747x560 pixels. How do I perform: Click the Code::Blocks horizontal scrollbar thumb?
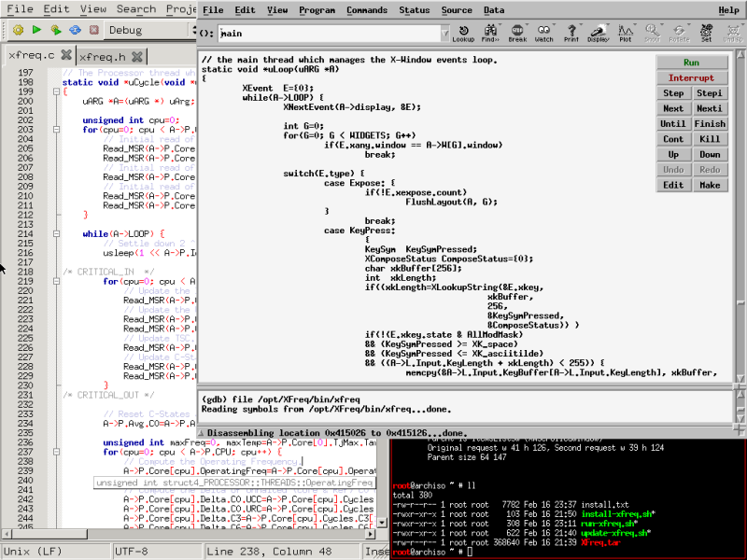coord(49,534)
